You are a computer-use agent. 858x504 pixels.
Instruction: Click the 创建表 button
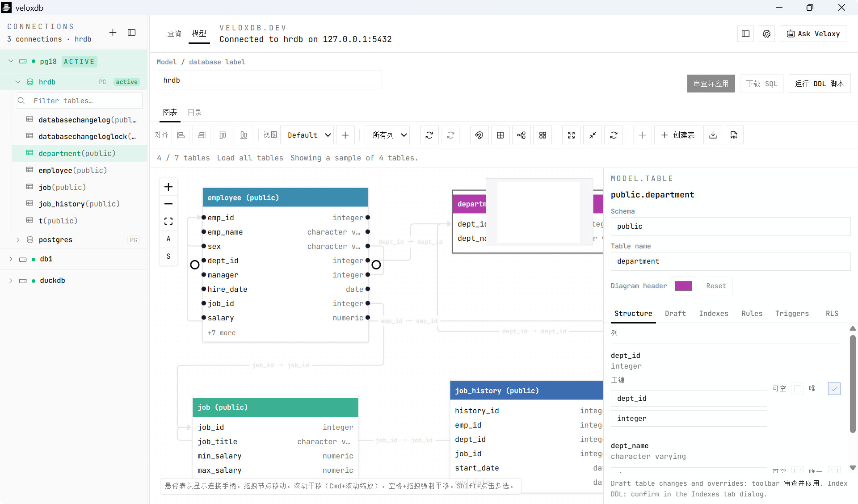click(x=678, y=135)
